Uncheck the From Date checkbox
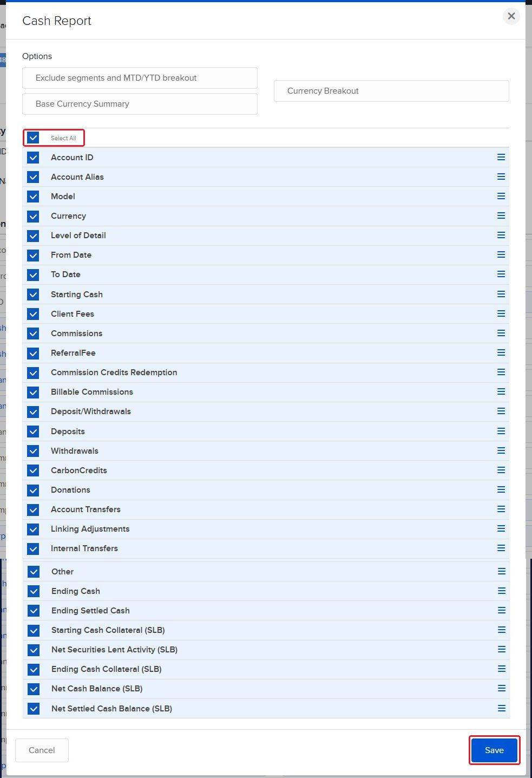The image size is (532, 778). tap(33, 255)
